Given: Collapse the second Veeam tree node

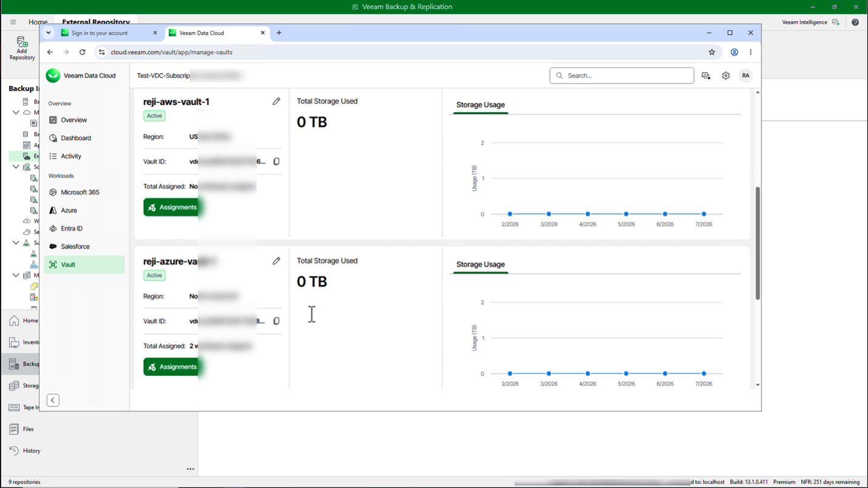Looking at the screenshot, I should click(16, 167).
